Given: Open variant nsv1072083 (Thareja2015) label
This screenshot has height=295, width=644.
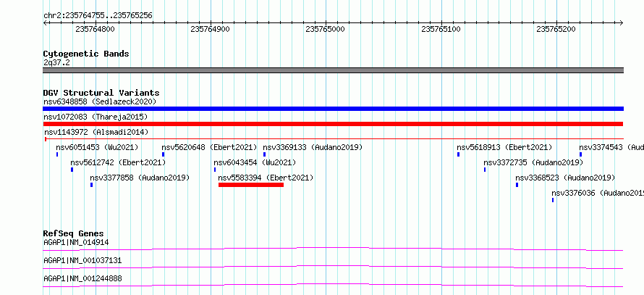Looking at the screenshot, I should pyautogui.click(x=96, y=117).
